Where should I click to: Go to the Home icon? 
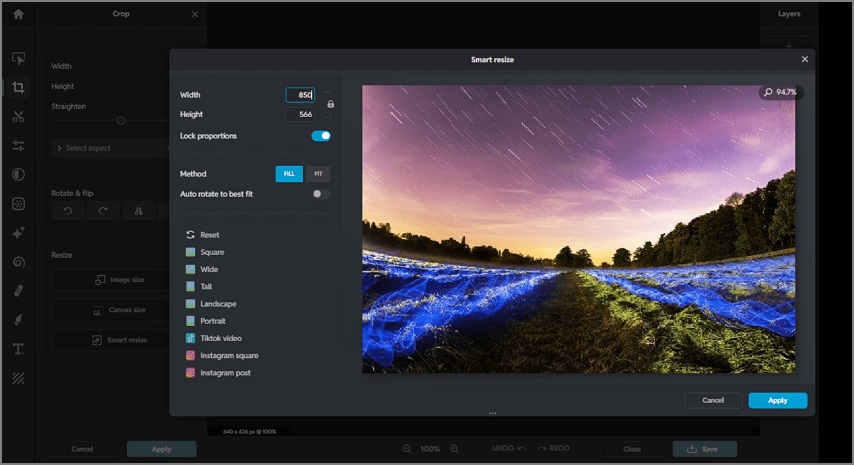tap(19, 14)
